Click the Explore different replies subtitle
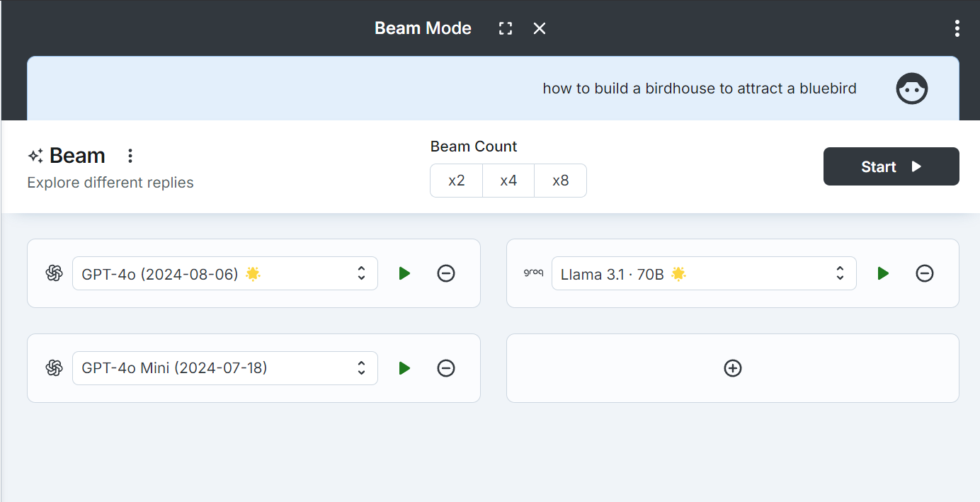 pyautogui.click(x=110, y=183)
